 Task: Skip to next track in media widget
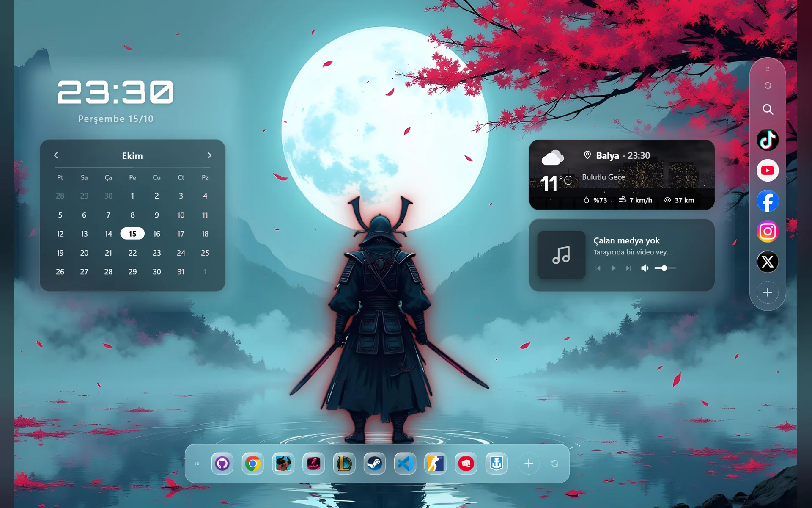pyautogui.click(x=628, y=268)
